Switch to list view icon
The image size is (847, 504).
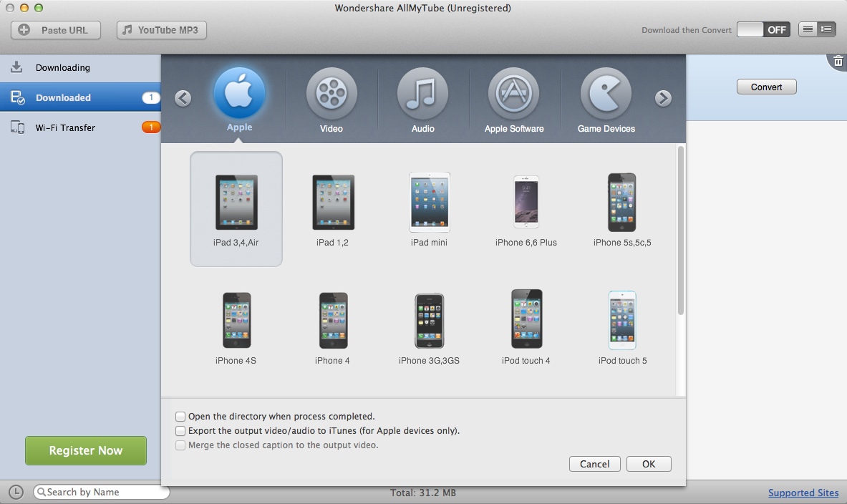point(808,29)
